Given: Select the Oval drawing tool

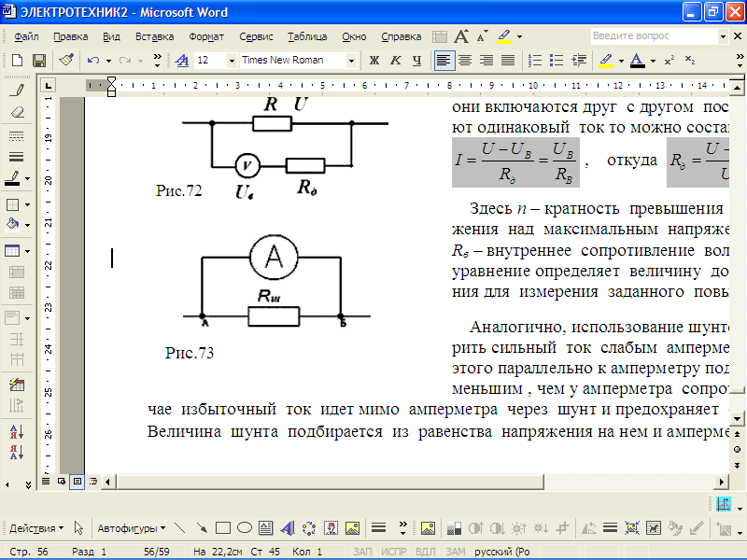Looking at the screenshot, I should tap(245, 527).
